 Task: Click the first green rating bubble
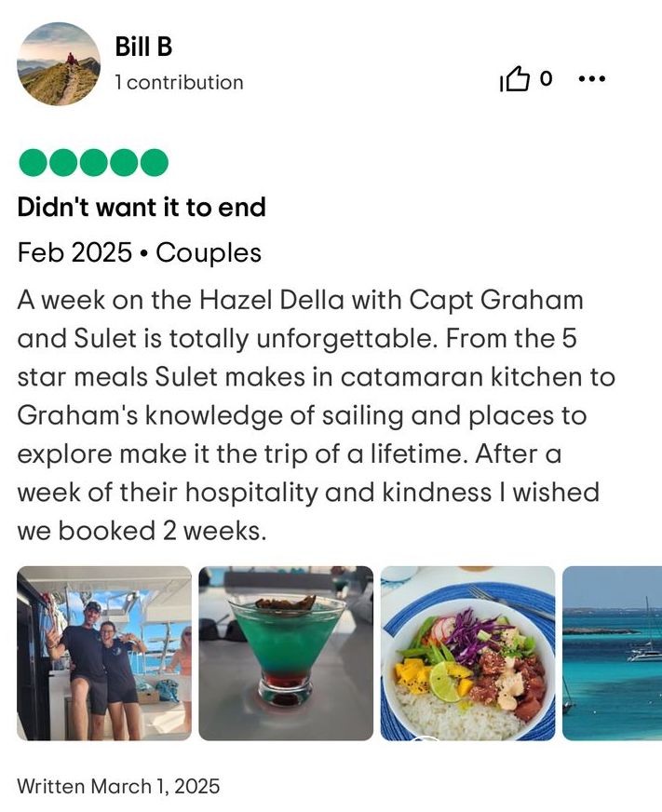point(33,163)
